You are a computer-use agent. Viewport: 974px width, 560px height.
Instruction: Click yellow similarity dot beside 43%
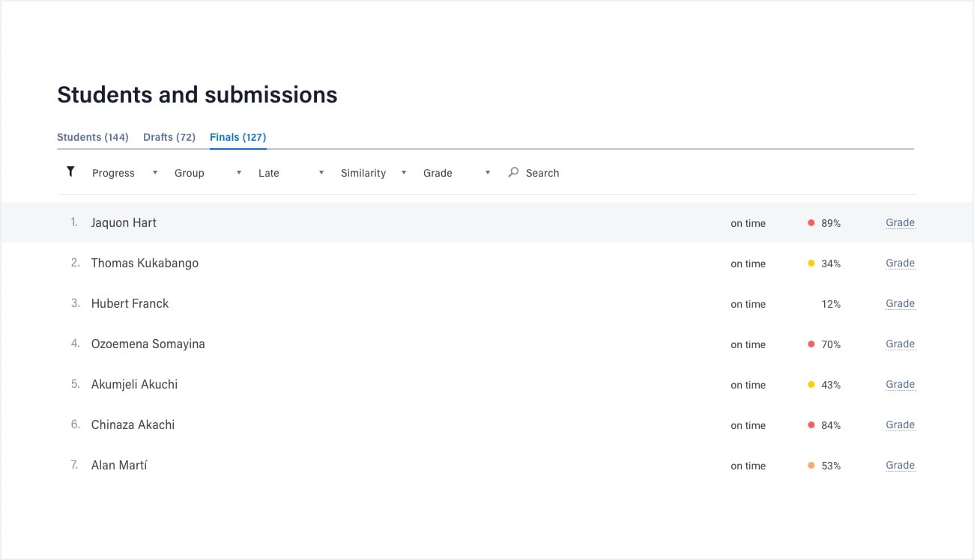(x=811, y=385)
